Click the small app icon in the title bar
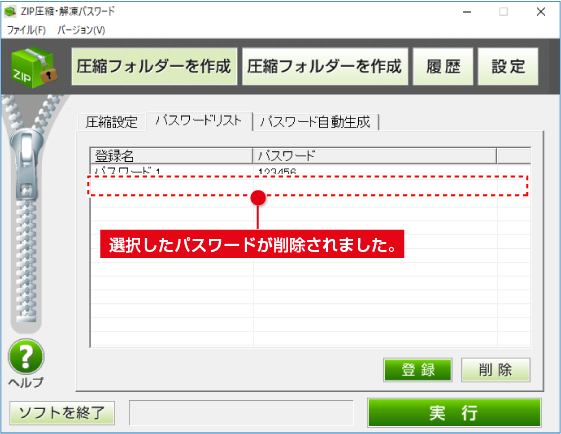The height and width of the screenshot is (434, 561). tap(10, 12)
